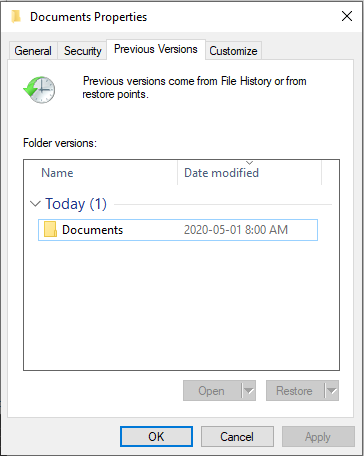
Task: Click the Cancel button
Action: click(237, 436)
